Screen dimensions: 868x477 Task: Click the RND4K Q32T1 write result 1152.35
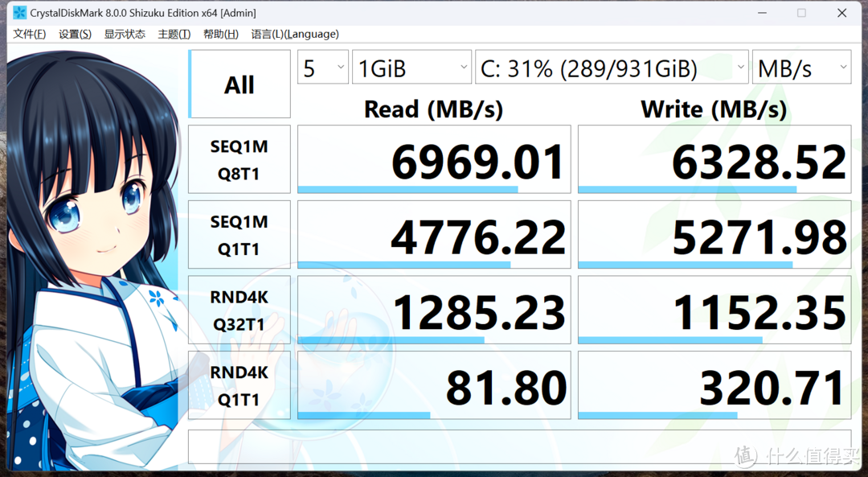[714, 310]
